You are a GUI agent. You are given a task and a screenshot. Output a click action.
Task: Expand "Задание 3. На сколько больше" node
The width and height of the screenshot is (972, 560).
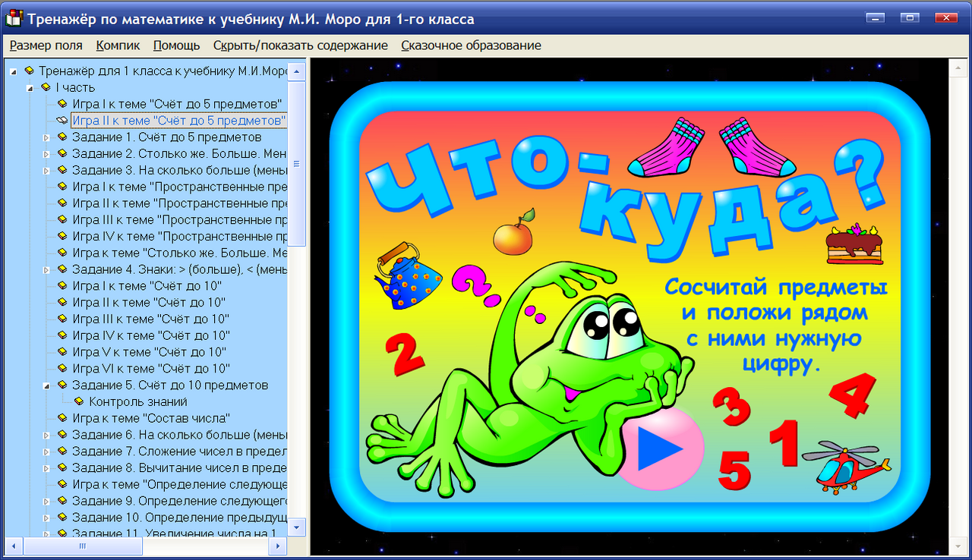(x=46, y=171)
